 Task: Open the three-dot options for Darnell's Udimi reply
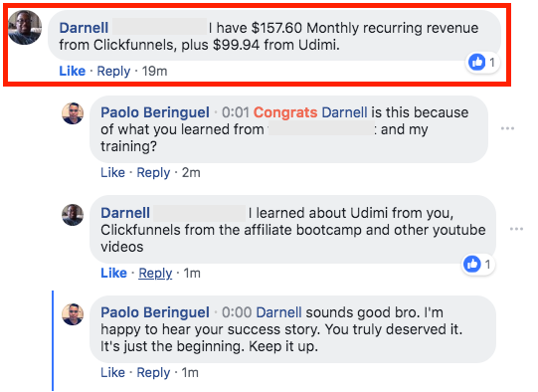tap(516, 229)
